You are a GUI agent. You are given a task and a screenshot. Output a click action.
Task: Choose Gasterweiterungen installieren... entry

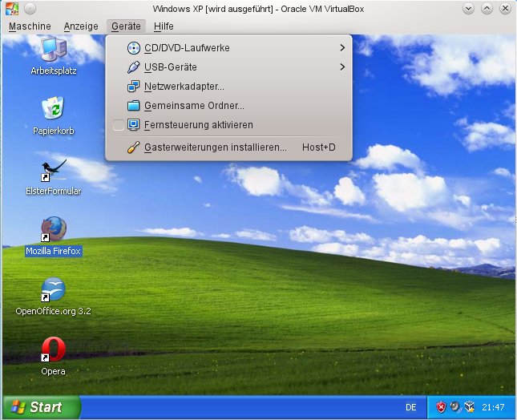pyautogui.click(x=228, y=147)
